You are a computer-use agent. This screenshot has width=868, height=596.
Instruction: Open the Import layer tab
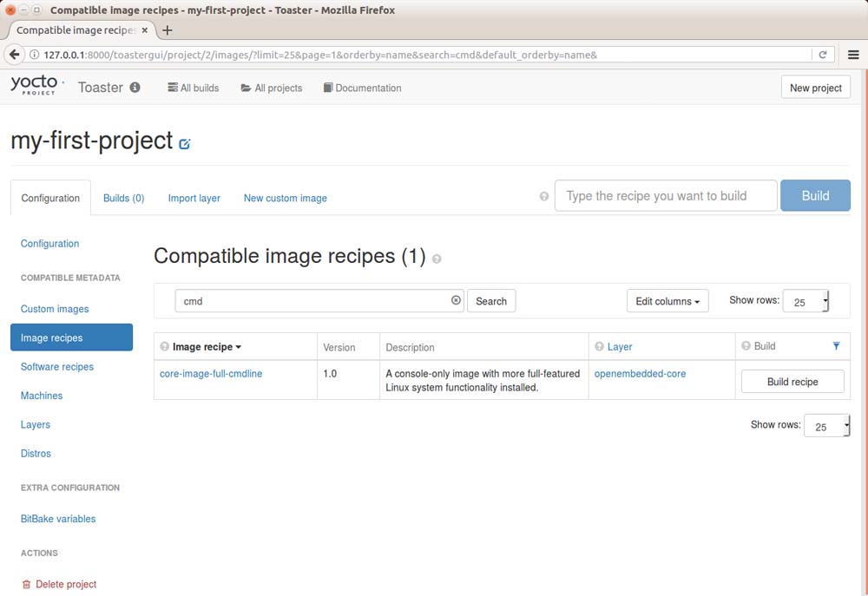194,198
